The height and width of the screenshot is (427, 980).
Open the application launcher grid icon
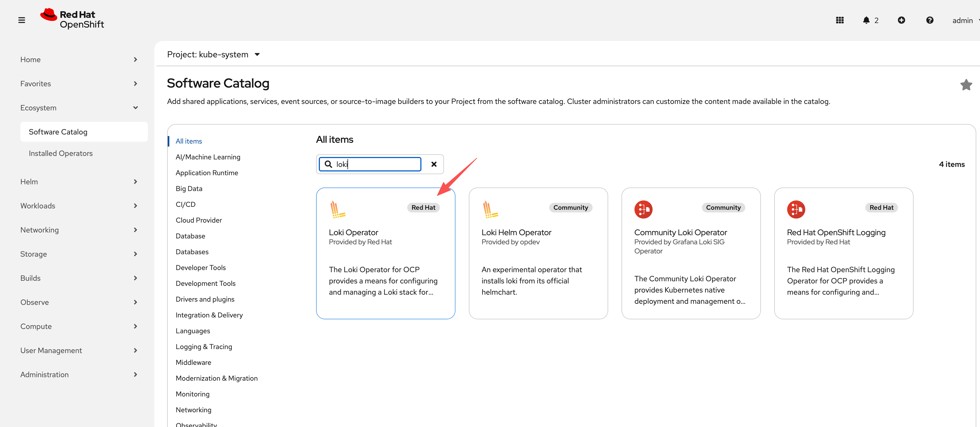click(x=840, y=20)
